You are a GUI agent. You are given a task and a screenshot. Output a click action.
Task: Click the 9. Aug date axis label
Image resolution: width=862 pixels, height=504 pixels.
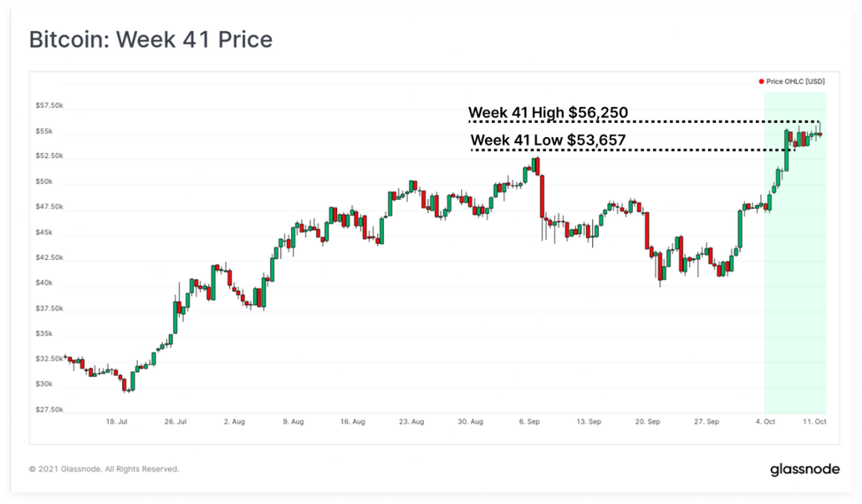pyautogui.click(x=293, y=422)
